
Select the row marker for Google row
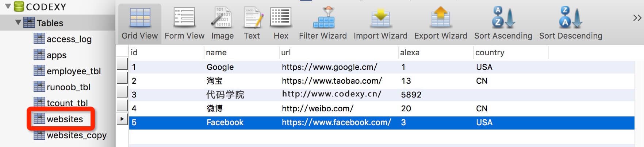pyautogui.click(x=122, y=64)
